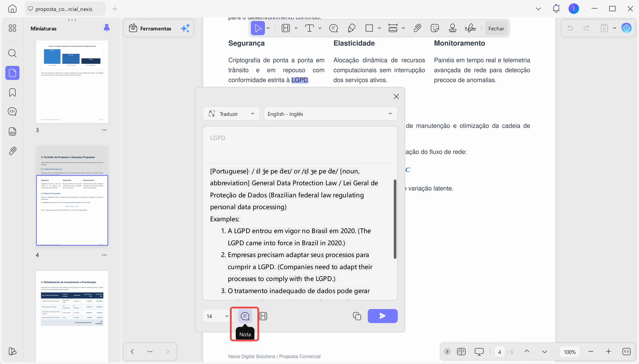639x364 pixels.
Task: Fit page to actual size 1:1
Action: click(x=626, y=352)
